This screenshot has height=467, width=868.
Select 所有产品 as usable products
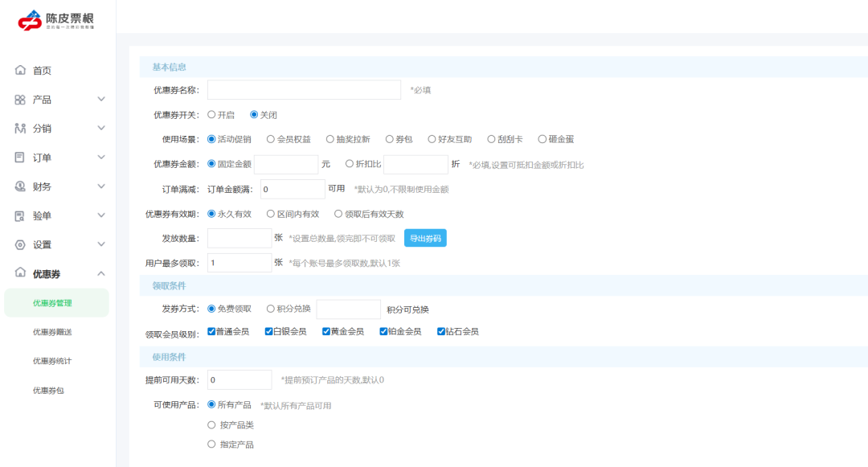(211, 404)
